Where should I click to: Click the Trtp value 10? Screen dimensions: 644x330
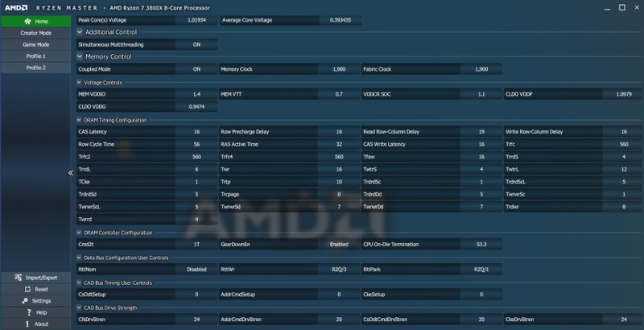point(339,181)
